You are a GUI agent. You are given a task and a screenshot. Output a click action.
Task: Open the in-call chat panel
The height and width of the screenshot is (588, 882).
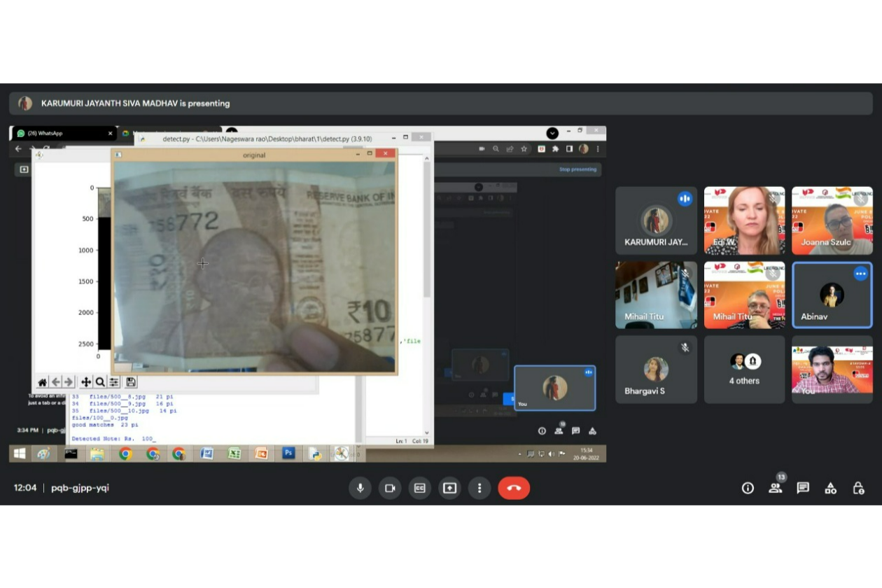803,488
